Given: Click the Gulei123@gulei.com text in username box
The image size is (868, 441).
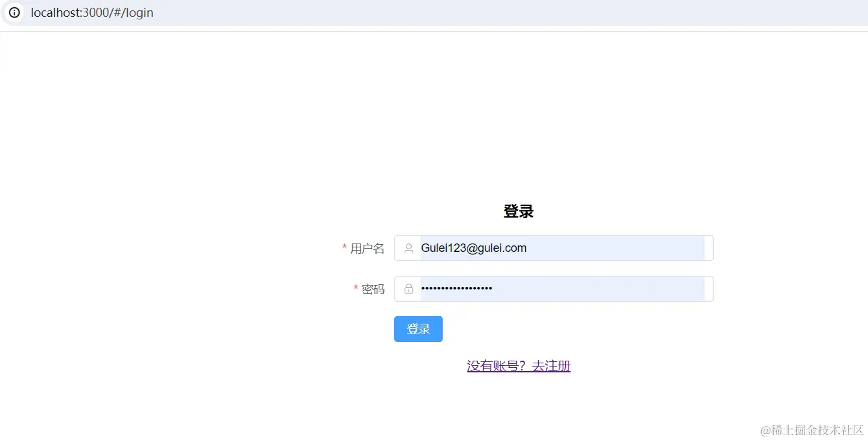Looking at the screenshot, I should 473,248.
